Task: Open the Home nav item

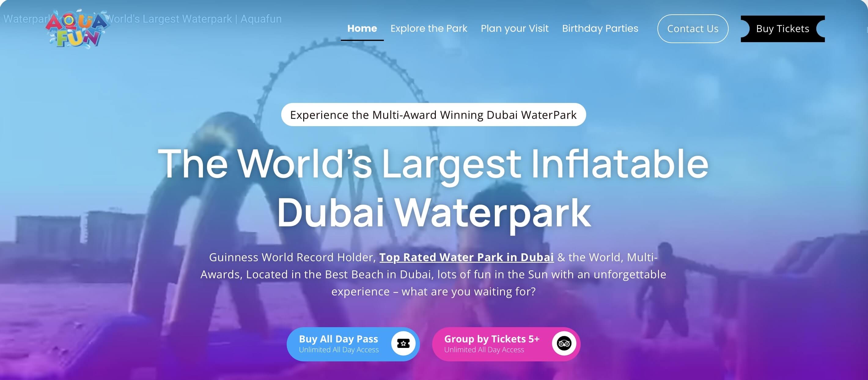Action: 362,28
